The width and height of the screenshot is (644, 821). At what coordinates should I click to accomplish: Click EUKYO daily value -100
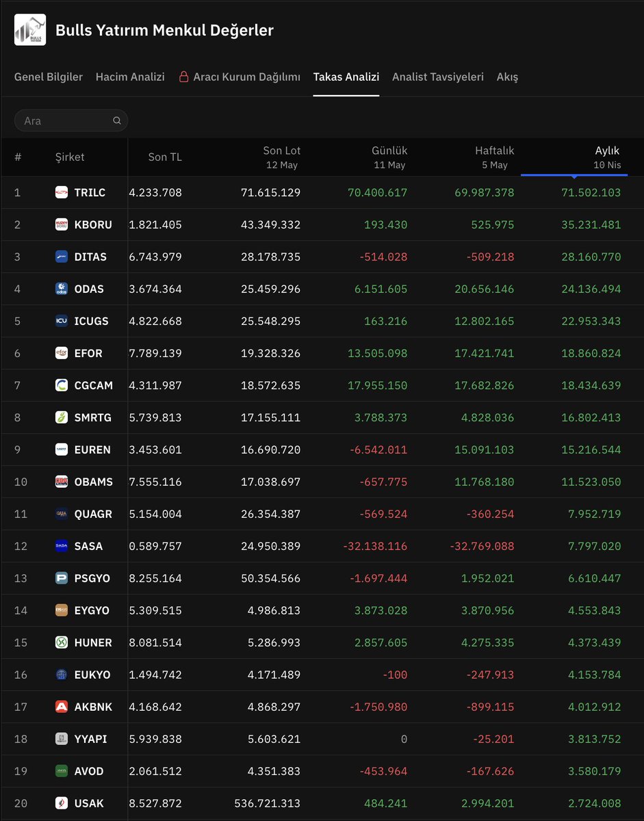[x=394, y=675]
